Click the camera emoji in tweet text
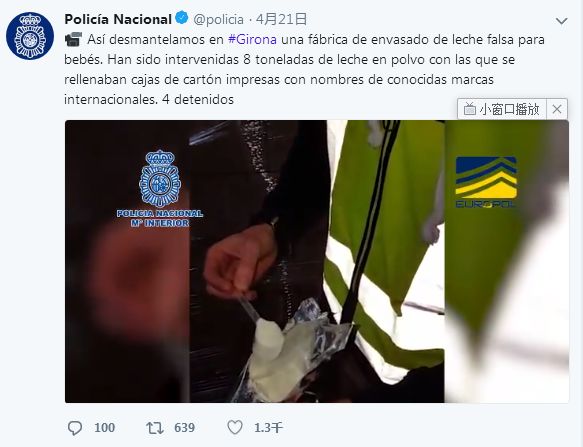Screen dimensions: 583x447 coord(73,39)
